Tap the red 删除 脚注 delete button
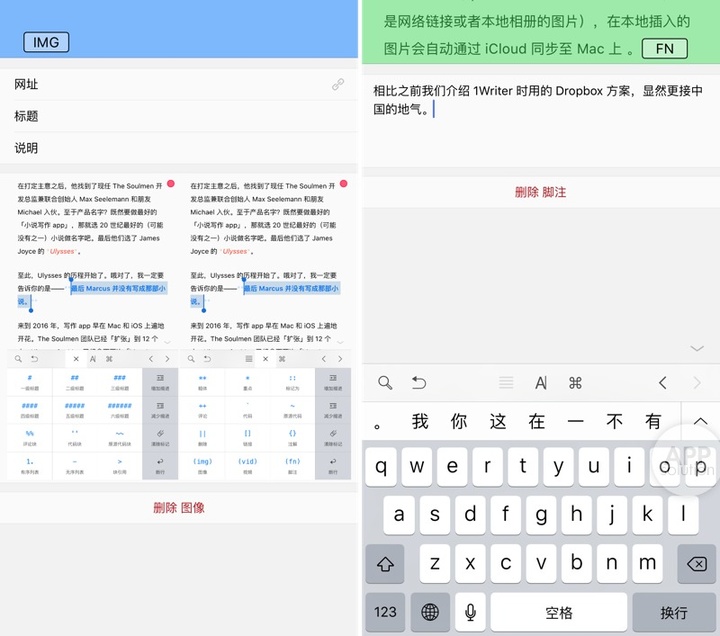The width and height of the screenshot is (720, 636). 540,191
